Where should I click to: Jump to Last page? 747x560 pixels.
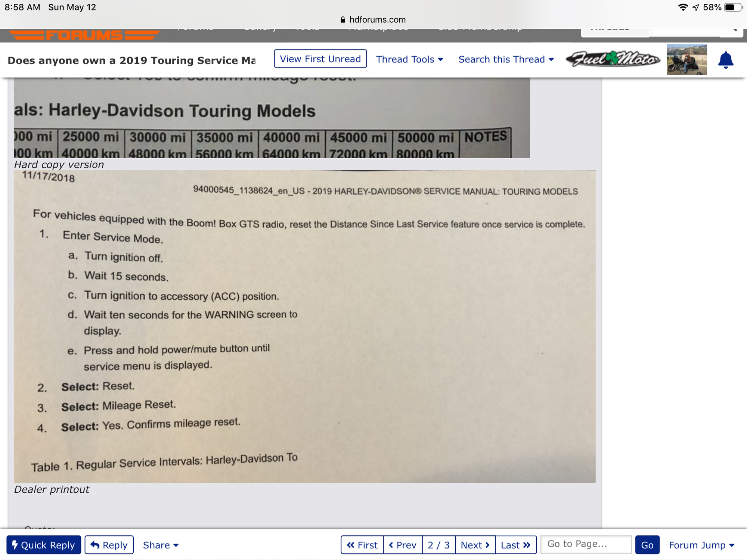click(x=515, y=545)
